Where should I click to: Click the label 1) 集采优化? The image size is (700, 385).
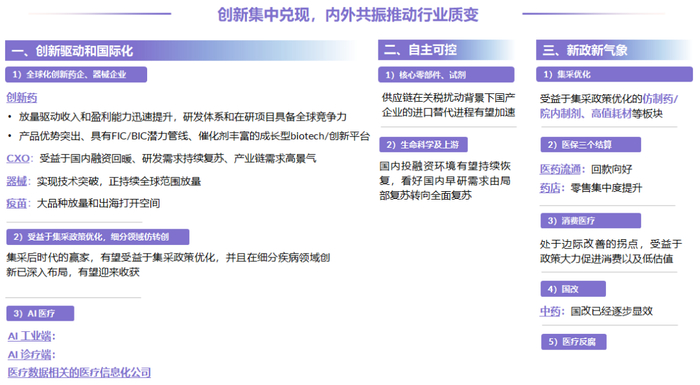(x=614, y=75)
